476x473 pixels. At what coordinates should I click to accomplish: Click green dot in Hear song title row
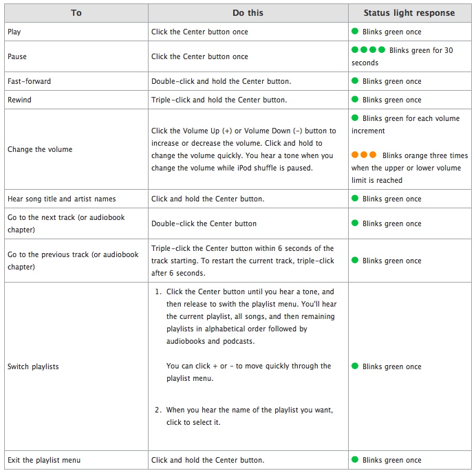356,199
